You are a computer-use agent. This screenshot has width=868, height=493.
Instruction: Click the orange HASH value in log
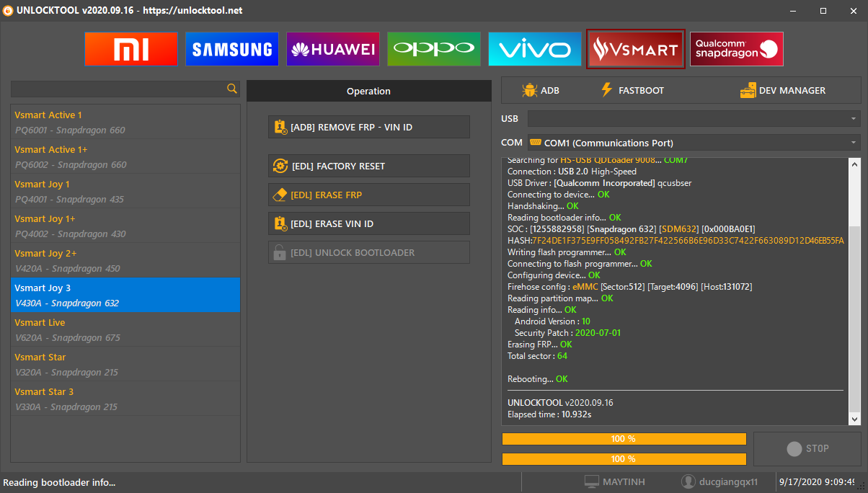click(x=688, y=241)
